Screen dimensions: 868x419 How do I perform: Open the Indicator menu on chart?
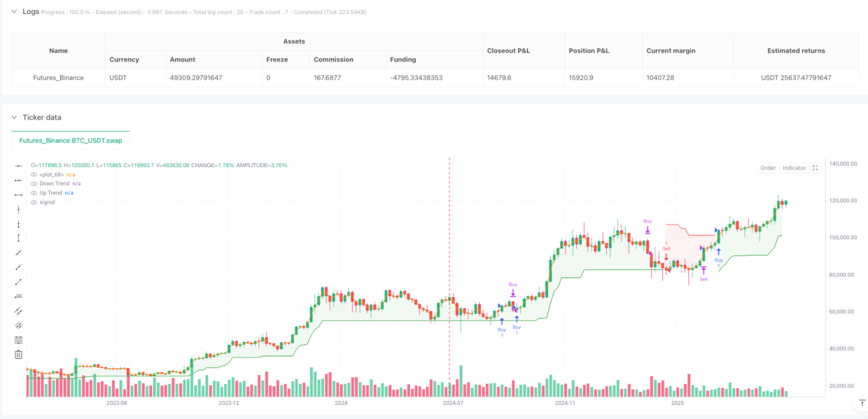point(795,168)
